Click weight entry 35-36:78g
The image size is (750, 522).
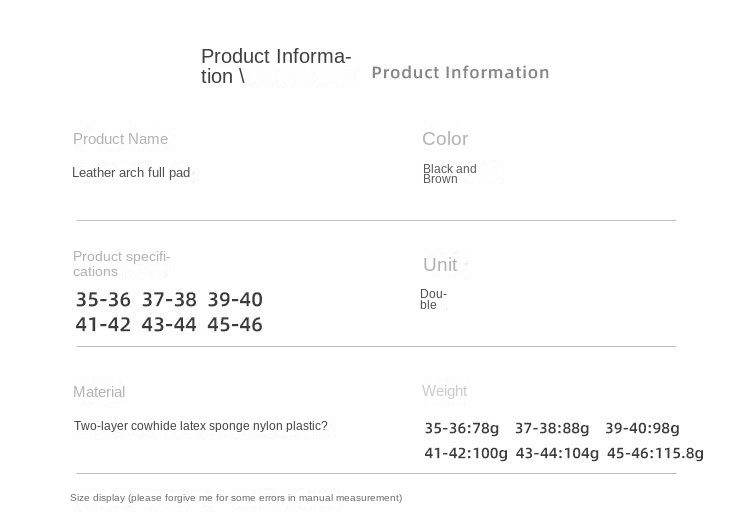461,428
